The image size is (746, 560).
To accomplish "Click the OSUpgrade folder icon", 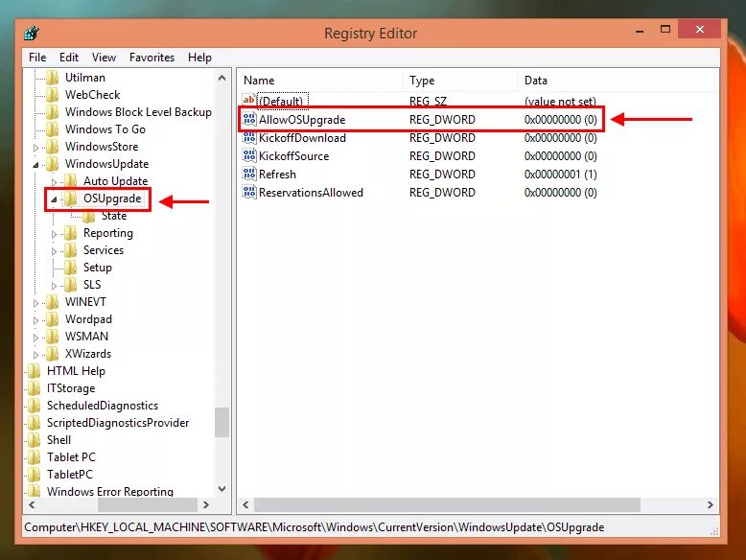I will click(71, 198).
